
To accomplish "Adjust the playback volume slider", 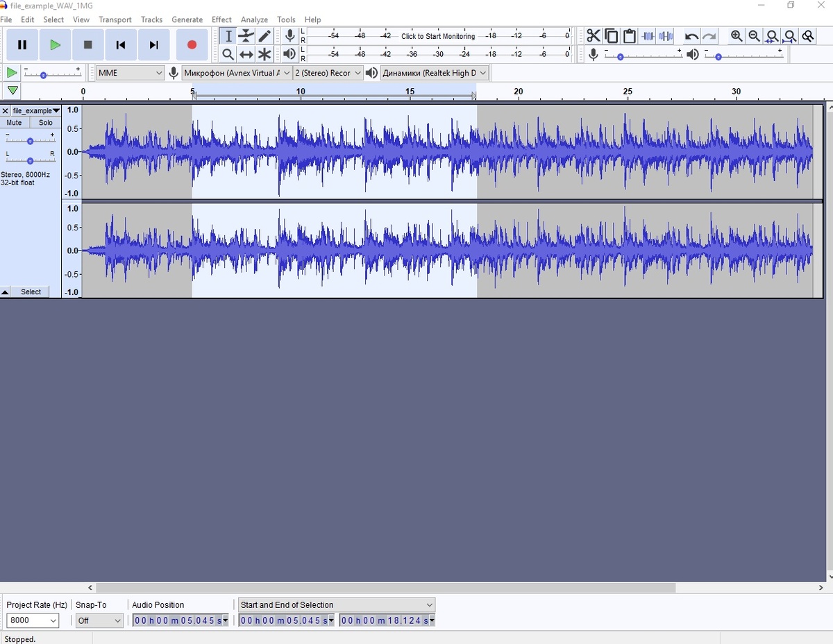I will pos(743,55).
